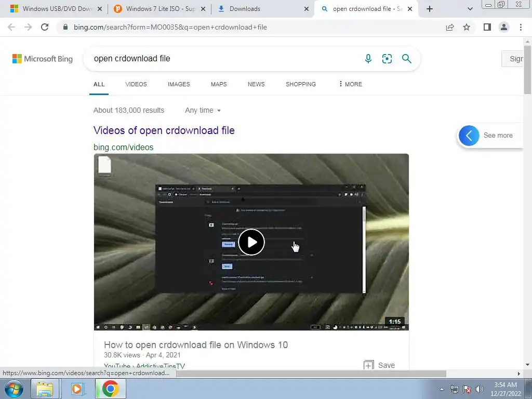Launch Windows Media Player from taskbar
The height and width of the screenshot is (399, 532).
[77, 389]
